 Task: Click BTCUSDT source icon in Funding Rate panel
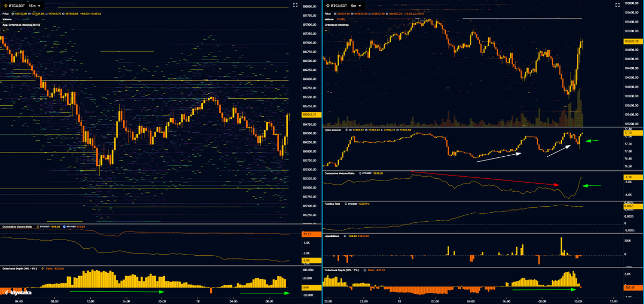click(x=347, y=204)
